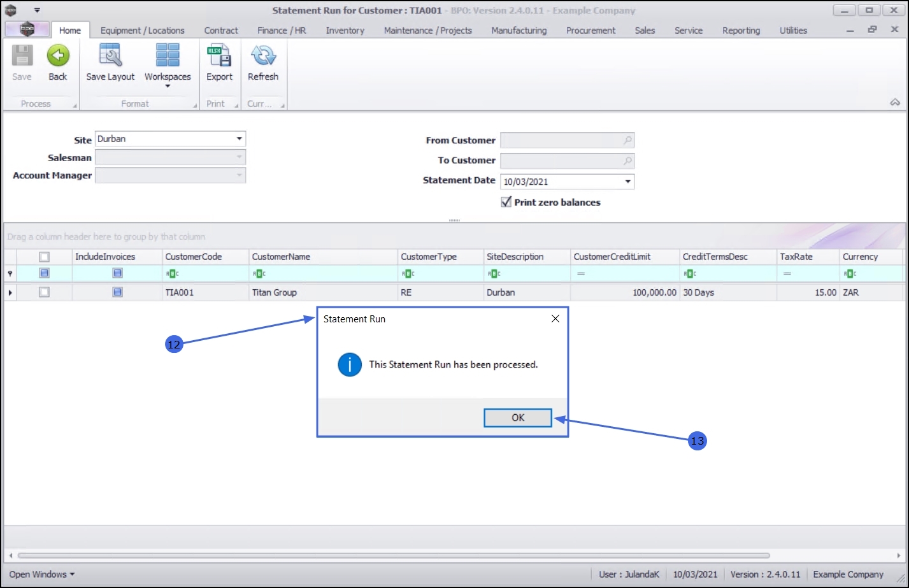Open the Statement Date picker dropdown

(628, 182)
